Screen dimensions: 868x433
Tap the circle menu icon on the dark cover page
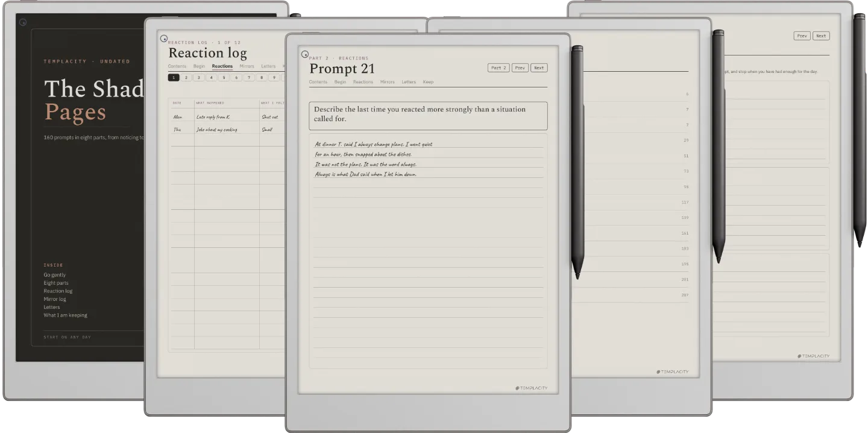[x=23, y=22]
